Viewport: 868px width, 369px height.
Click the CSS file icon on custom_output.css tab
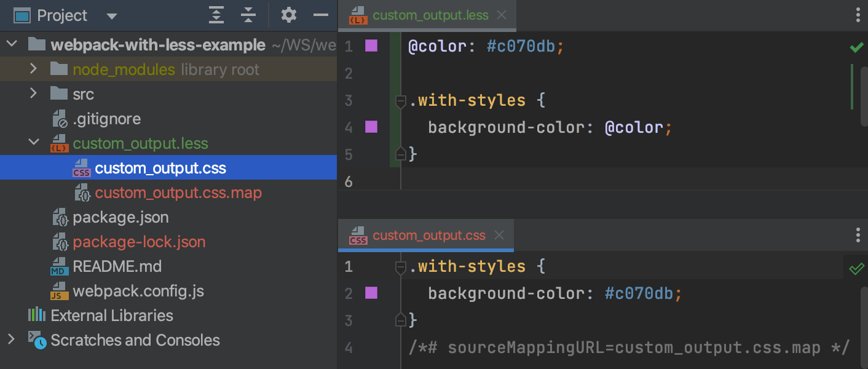coord(357,235)
